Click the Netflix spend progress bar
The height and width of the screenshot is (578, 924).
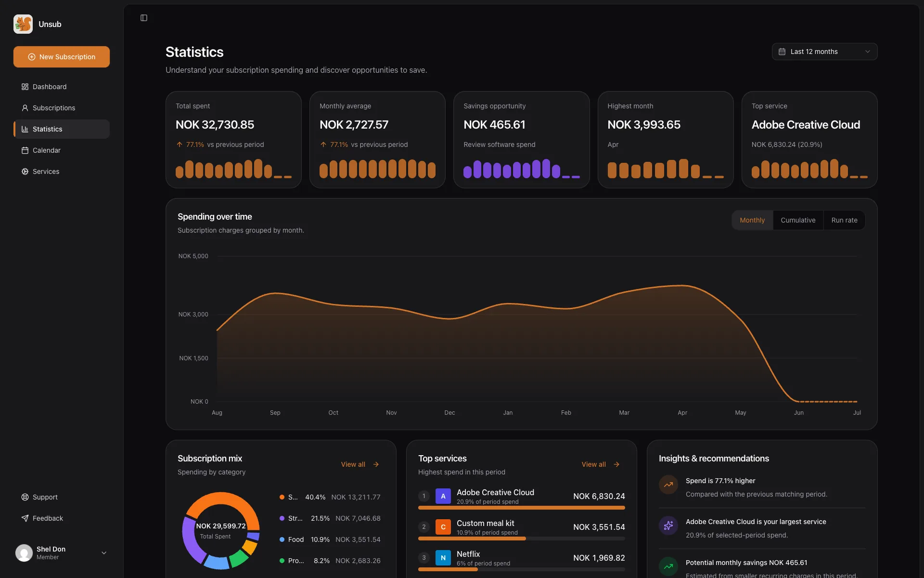coord(522,569)
